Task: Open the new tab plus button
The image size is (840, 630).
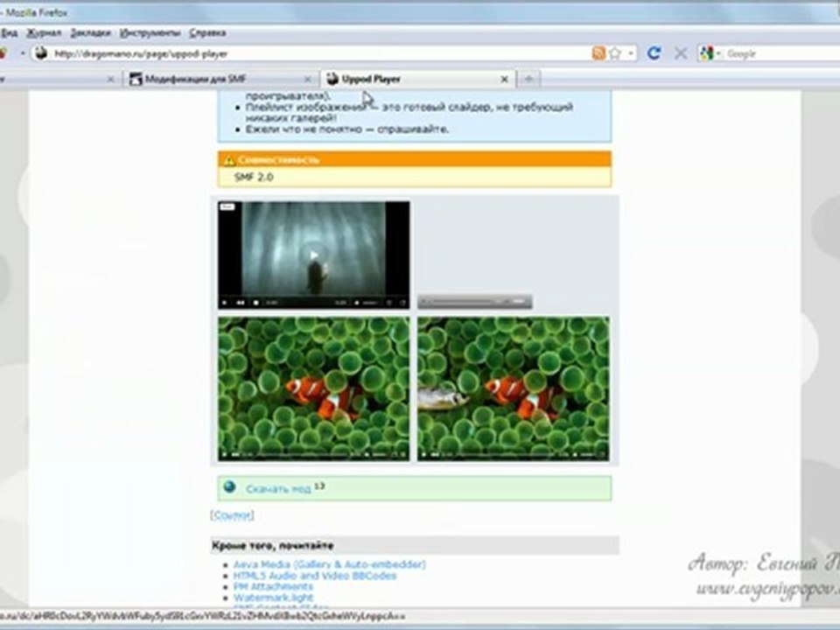Action: point(528,79)
